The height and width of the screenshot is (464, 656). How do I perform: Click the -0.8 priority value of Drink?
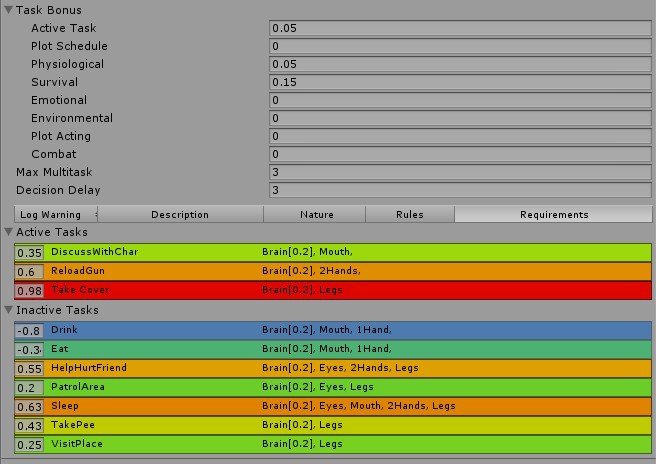coord(29,331)
